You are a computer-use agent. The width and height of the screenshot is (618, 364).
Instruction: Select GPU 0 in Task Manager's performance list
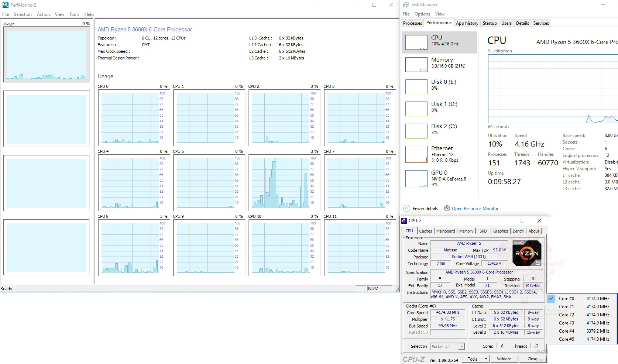[439, 179]
